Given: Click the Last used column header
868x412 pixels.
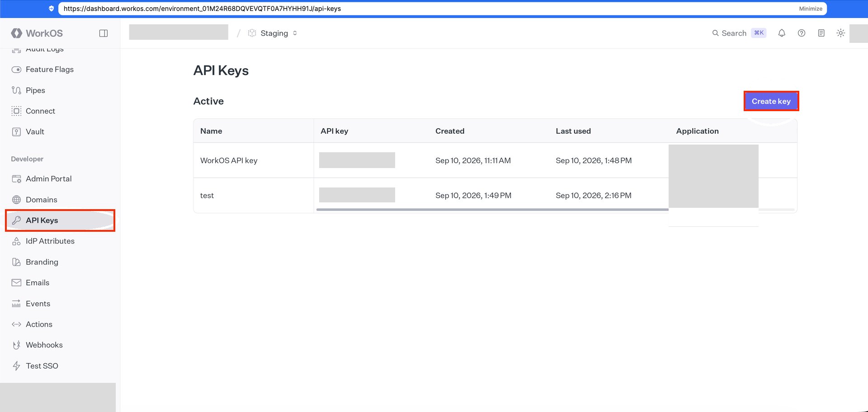Looking at the screenshot, I should (x=573, y=131).
